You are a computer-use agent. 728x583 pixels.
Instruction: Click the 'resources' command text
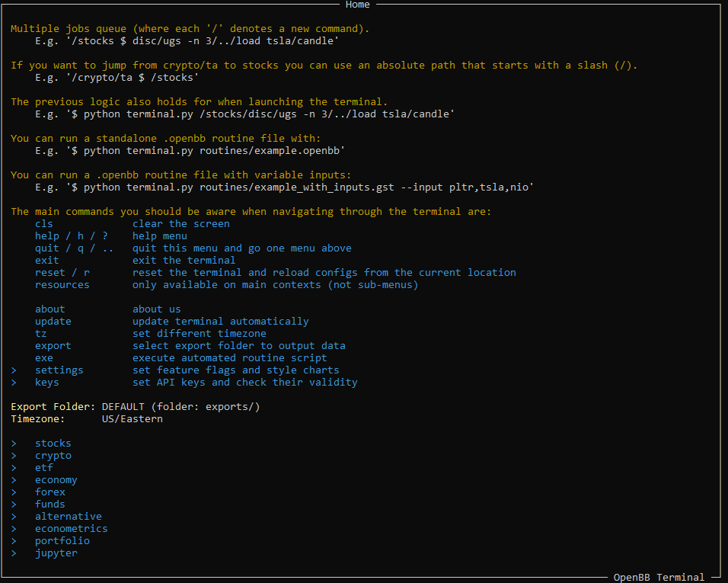[x=62, y=285]
